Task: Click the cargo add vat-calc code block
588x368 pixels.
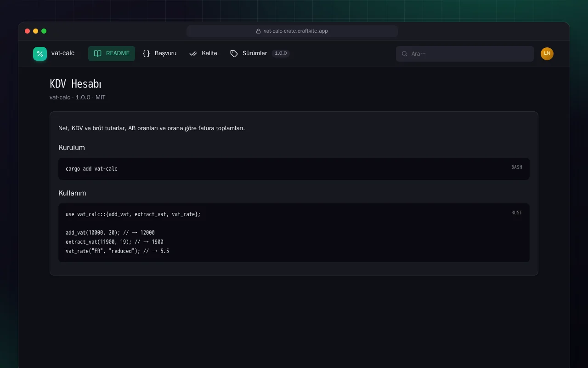Action: 294,169
